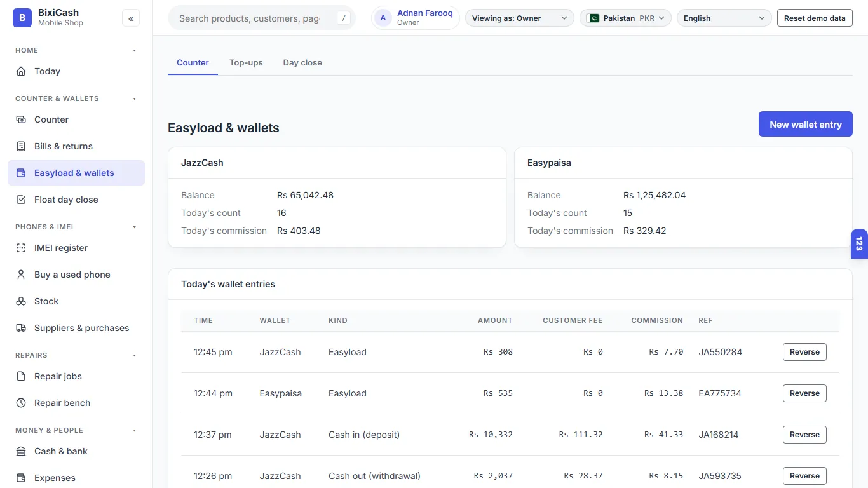868x488 pixels.
Task: Click the Float day close checkmark icon
Action: coord(21,200)
